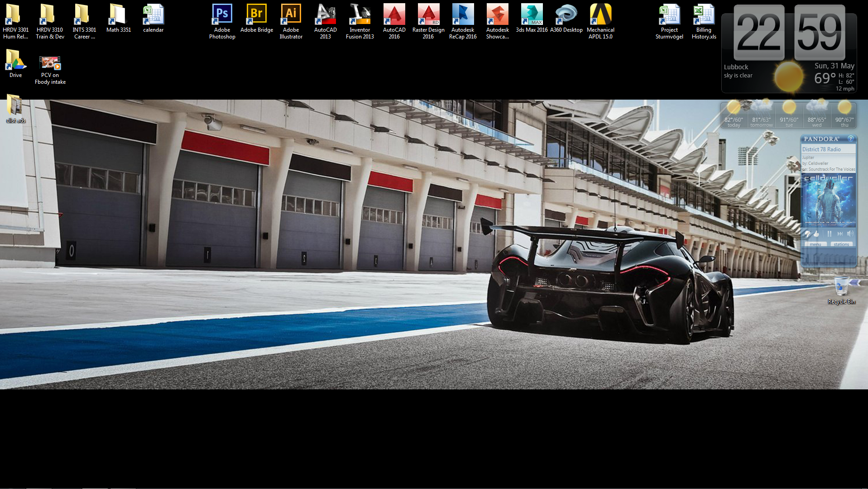868x489 pixels.
Task: Click the current weather sun icon
Action: tap(789, 76)
